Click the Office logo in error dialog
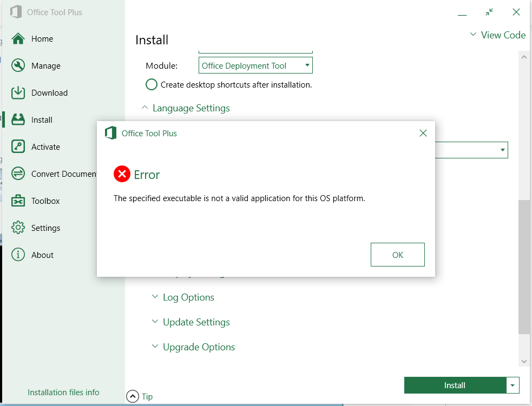Image resolution: width=532 pixels, height=406 pixels. [110, 133]
